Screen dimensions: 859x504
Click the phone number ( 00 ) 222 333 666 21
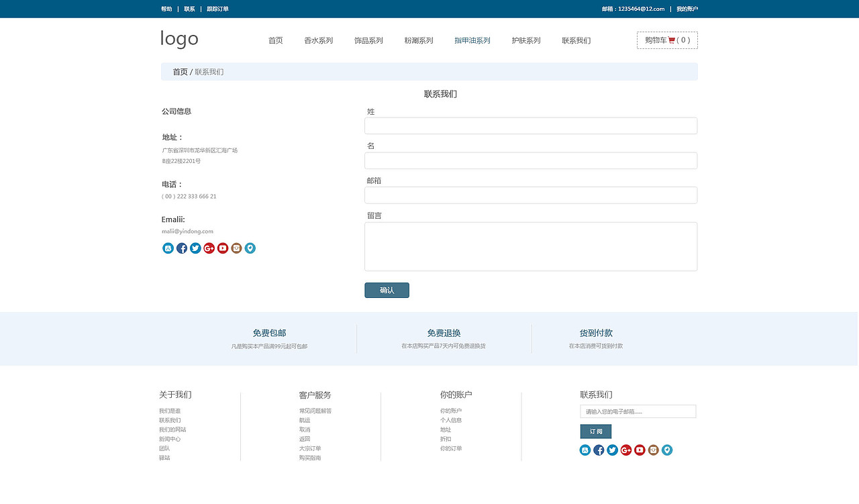(189, 197)
